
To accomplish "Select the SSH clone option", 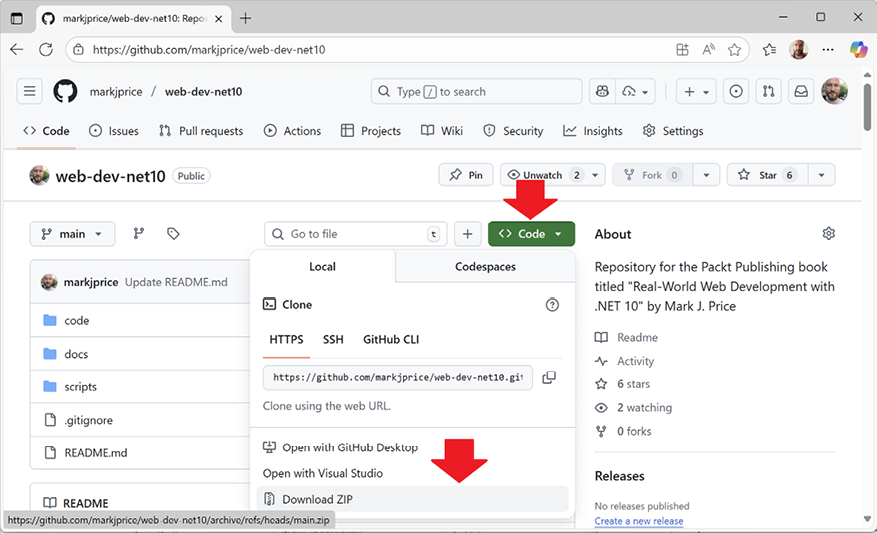I will coord(333,339).
